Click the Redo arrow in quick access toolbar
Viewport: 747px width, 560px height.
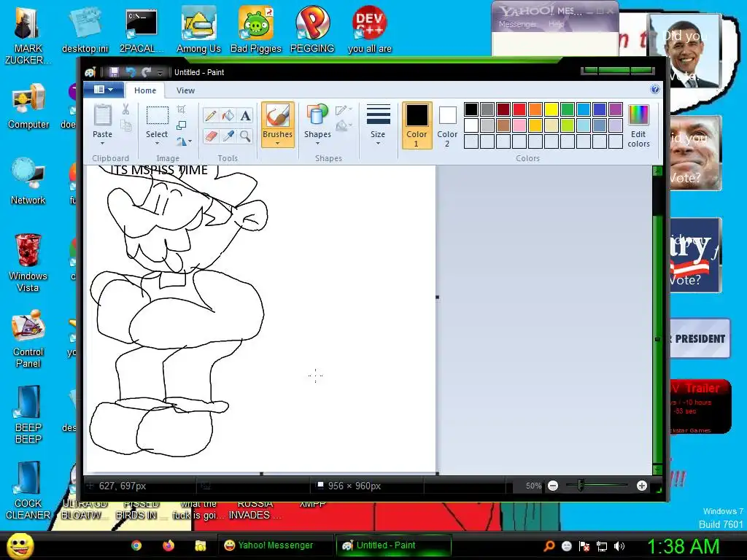click(x=146, y=72)
